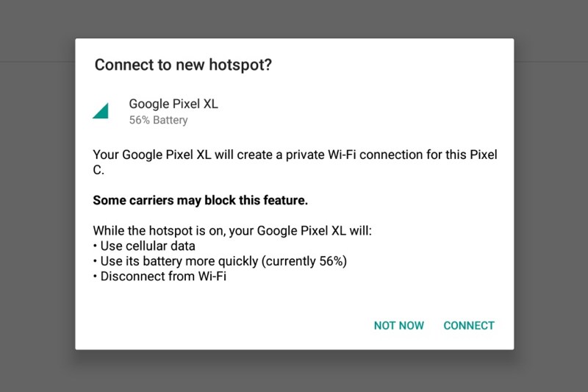The width and height of the screenshot is (588, 392).
Task: Click the 'While the hotspot is on' line
Action: pyautogui.click(x=232, y=230)
